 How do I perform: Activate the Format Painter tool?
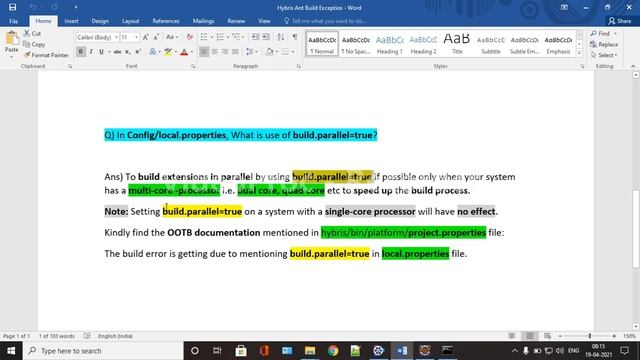pyautogui.click(x=46, y=55)
